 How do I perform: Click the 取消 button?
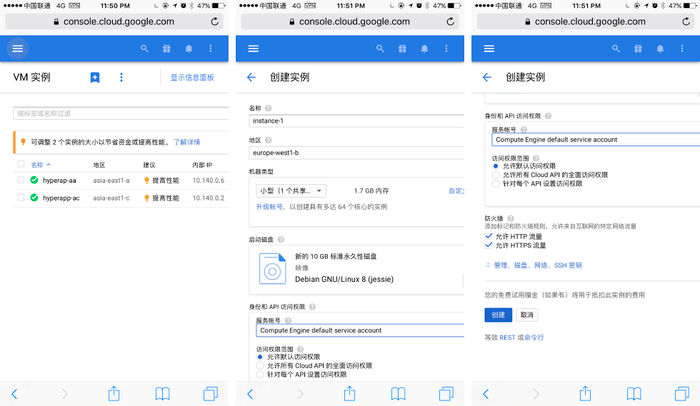coord(527,315)
